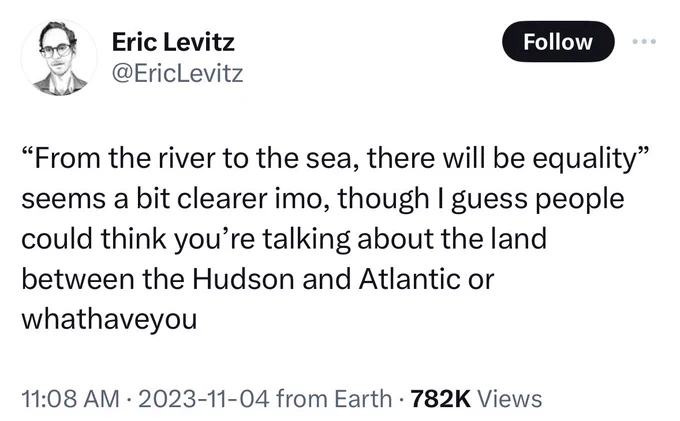Click Eric Levitz's profile avatar
The height and width of the screenshot is (421, 680).
tap(59, 58)
